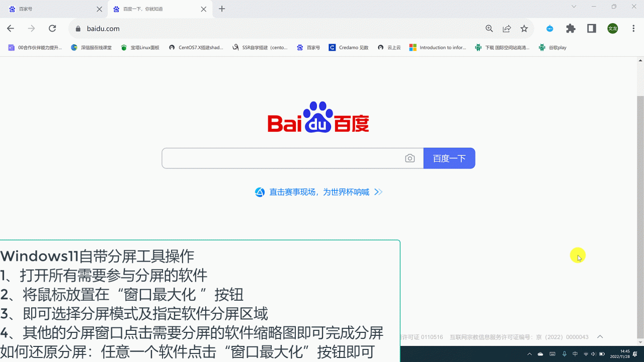This screenshot has height=362, width=644.
Task: Open the CentOS7.X搭建shad... bookmark
Action: (x=196, y=48)
